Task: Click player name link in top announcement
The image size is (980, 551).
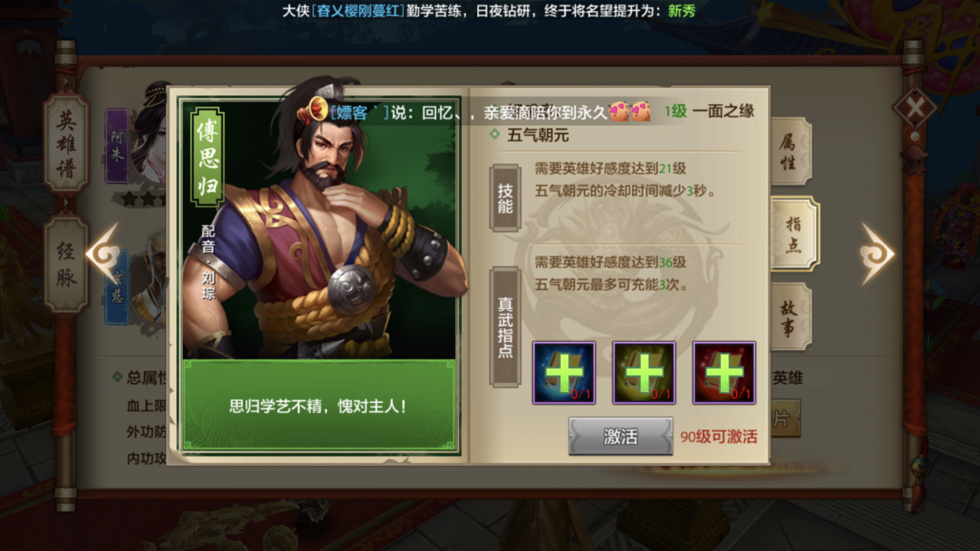Action: click(x=358, y=10)
